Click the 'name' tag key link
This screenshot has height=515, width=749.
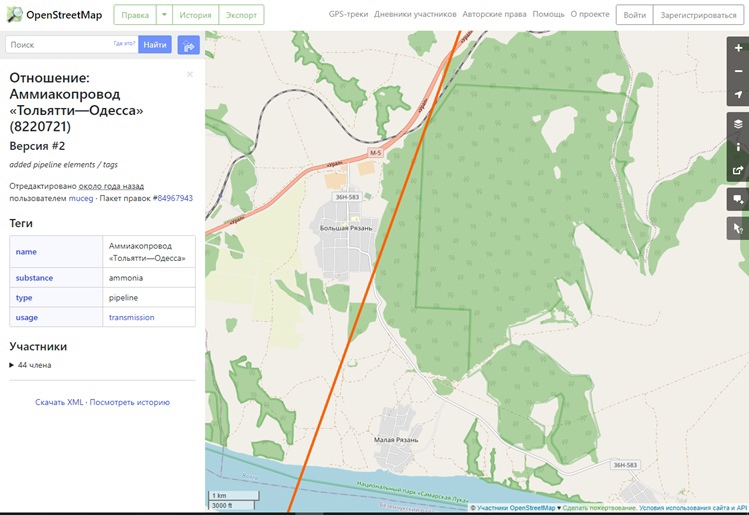(26, 252)
